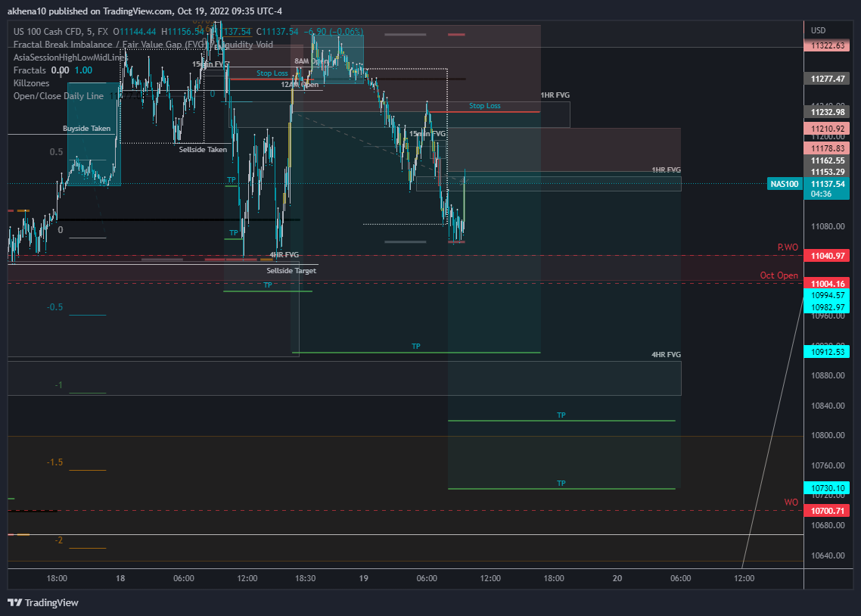Viewport: 861px width, 616px height.
Task: Select the date 20 on time axis
Action: coord(617,578)
